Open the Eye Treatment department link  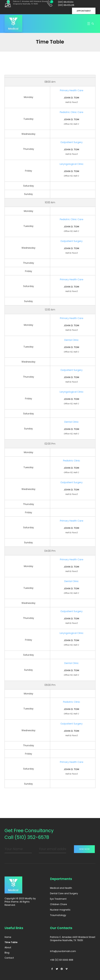[x=58, y=899]
